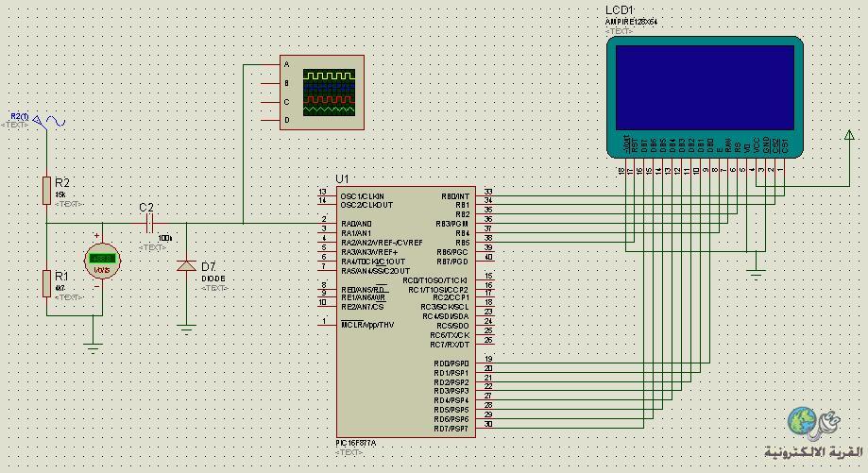Click the RC0/T1OSO/T1CKI pin label
The image size is (868, 473).
click(435, 280)
